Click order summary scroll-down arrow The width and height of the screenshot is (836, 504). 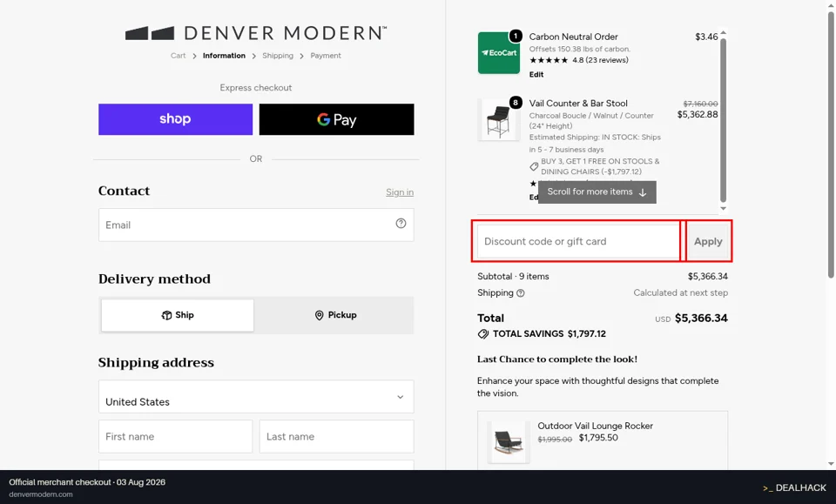point(723,209)
